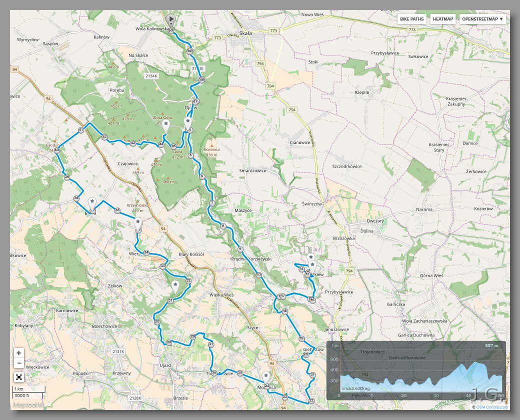Image resolution: width=520 pixels, height=420 pixels.
Task: Select the star waypoint pin at Modlnica
Action: pos(266,376)
